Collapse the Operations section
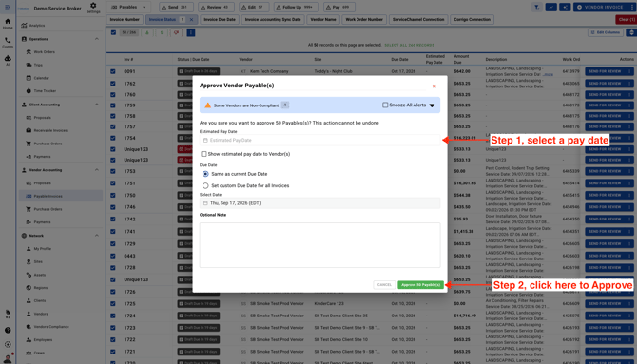 [x=97, y=39]
